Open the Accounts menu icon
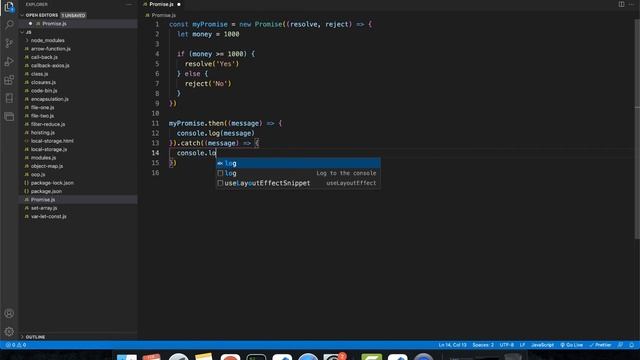The height and width of the screenshot is (360, 640). coord(9,313)
